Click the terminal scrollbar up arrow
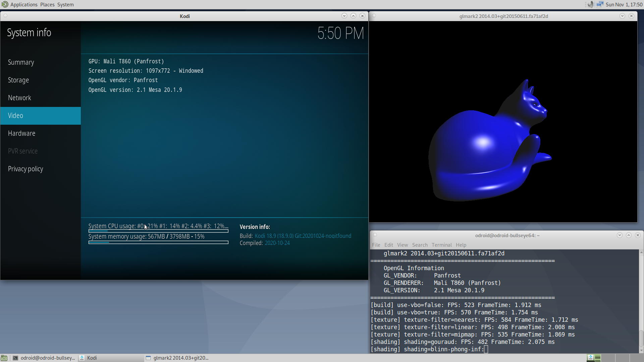Viewport: 644px width, 362px height. coord(641,252)
